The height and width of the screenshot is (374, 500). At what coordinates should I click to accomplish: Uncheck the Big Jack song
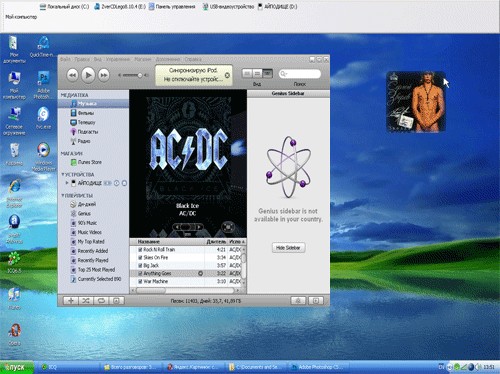click(x=140, y=265)
